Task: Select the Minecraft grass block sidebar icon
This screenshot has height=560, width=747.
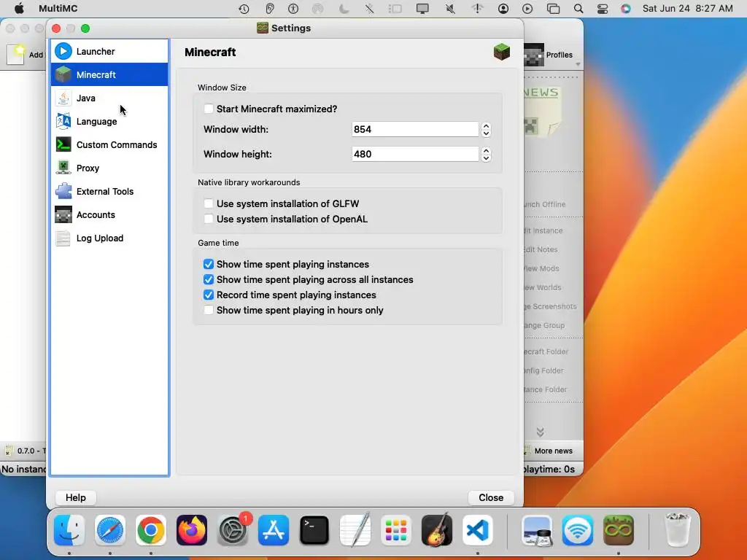Action: 63,74
